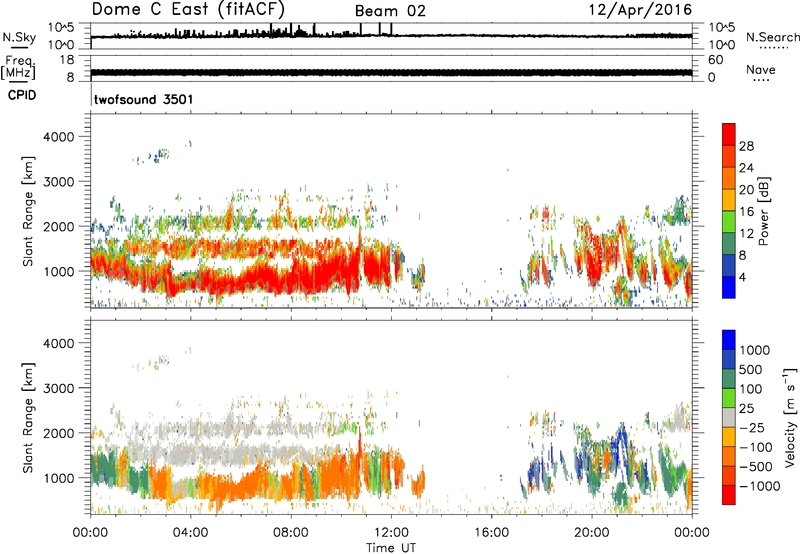Click the velocity colorbar value '100'

[751, 389]
